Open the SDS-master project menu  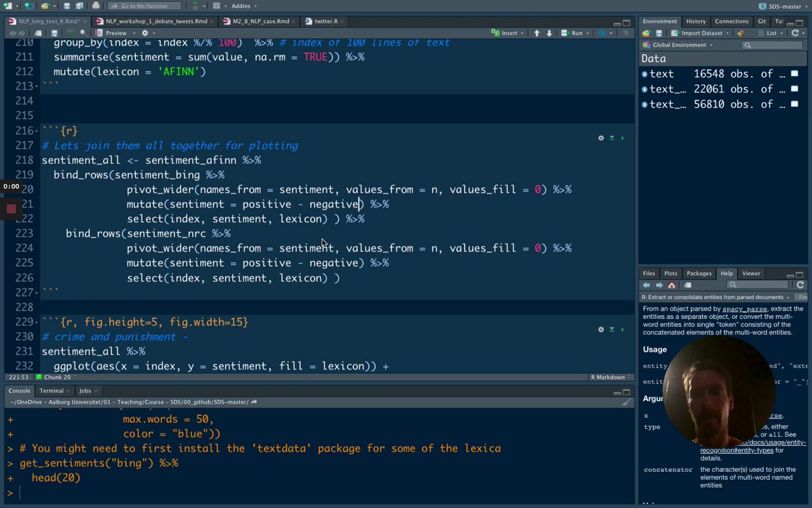[x=783, y=6]
